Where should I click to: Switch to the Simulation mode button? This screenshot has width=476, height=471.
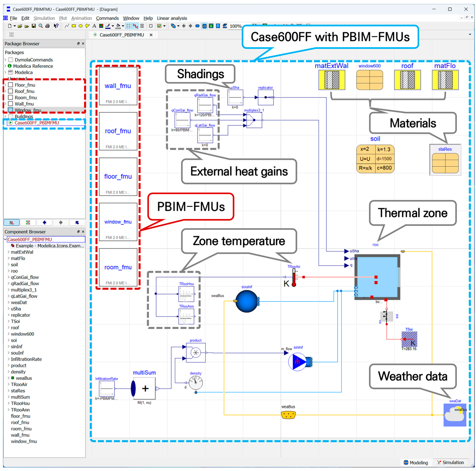click(450, 462)
